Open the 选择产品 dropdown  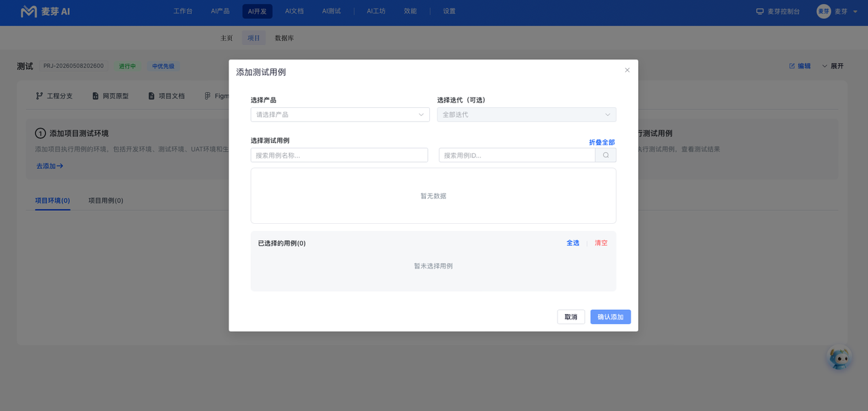340,115
